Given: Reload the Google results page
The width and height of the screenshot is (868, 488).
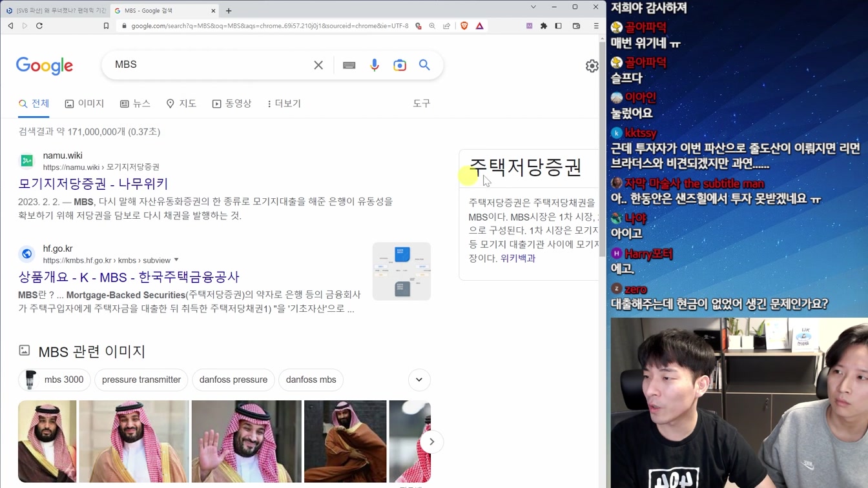Looking at the screenshot, I should click(39, 26).
